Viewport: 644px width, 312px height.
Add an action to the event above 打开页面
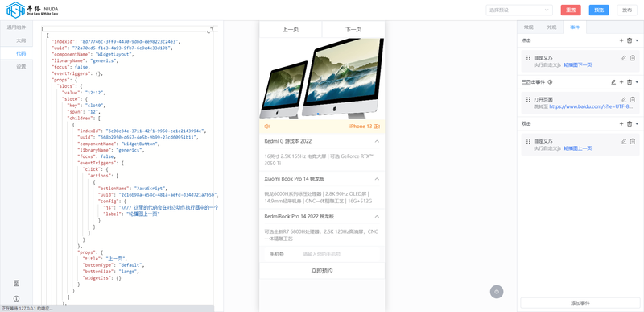point(621,82)
